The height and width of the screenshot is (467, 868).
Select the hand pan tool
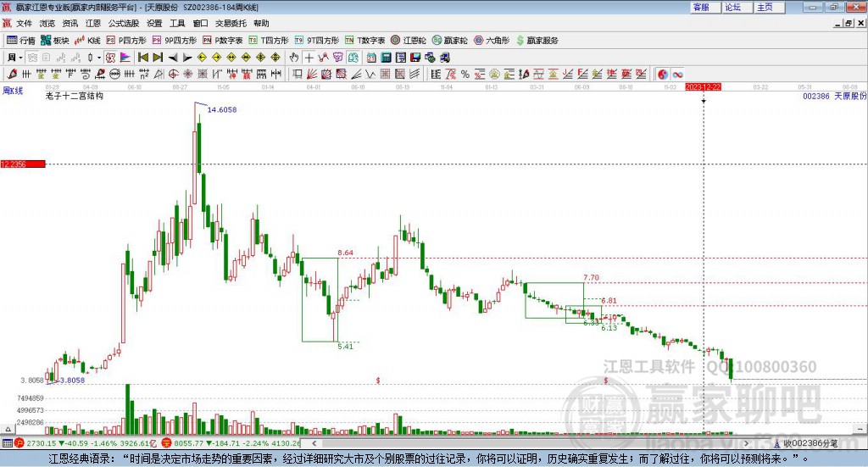coord(294,58)
